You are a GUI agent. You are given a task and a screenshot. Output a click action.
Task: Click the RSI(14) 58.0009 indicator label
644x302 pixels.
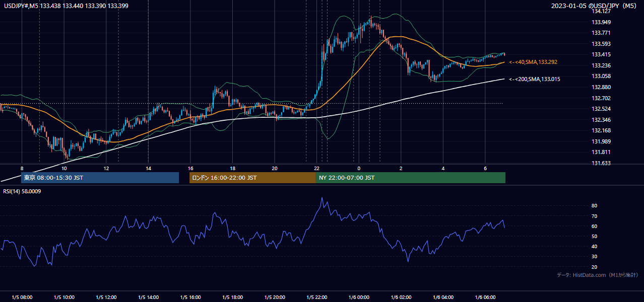[x=22, y=191]
